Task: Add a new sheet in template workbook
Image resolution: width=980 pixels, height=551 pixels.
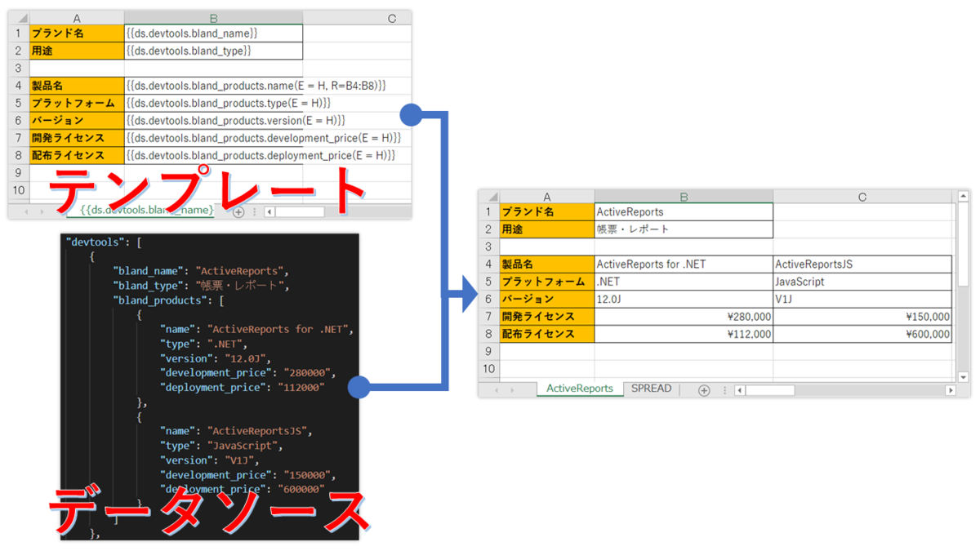Action: pos(238,211)
